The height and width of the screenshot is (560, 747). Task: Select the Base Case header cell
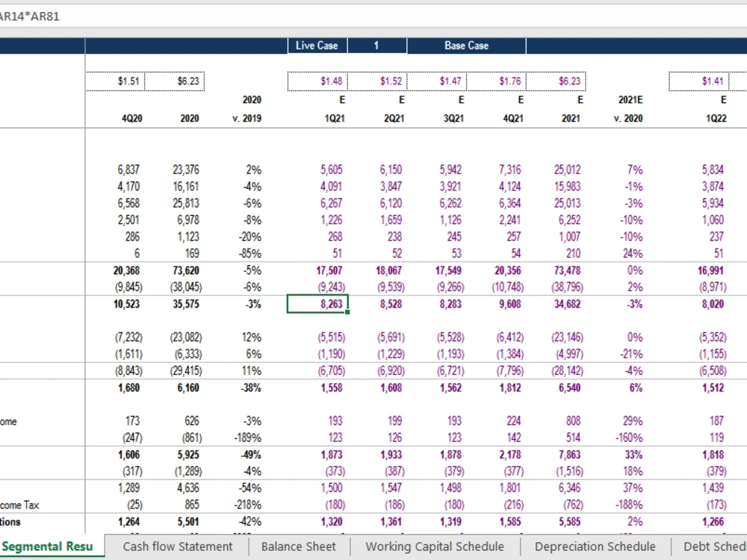pos(465,45)
